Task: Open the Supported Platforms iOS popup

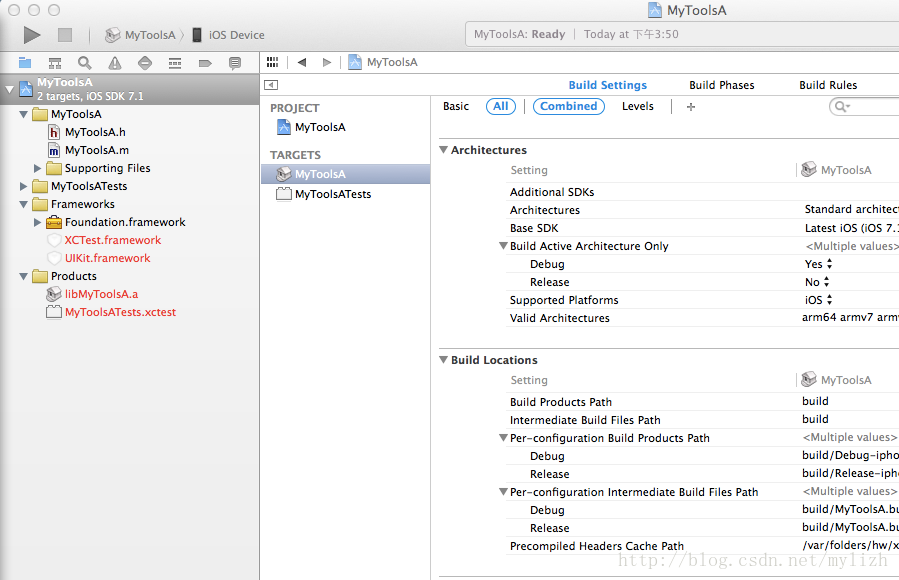Action: [x=818, y=300]
